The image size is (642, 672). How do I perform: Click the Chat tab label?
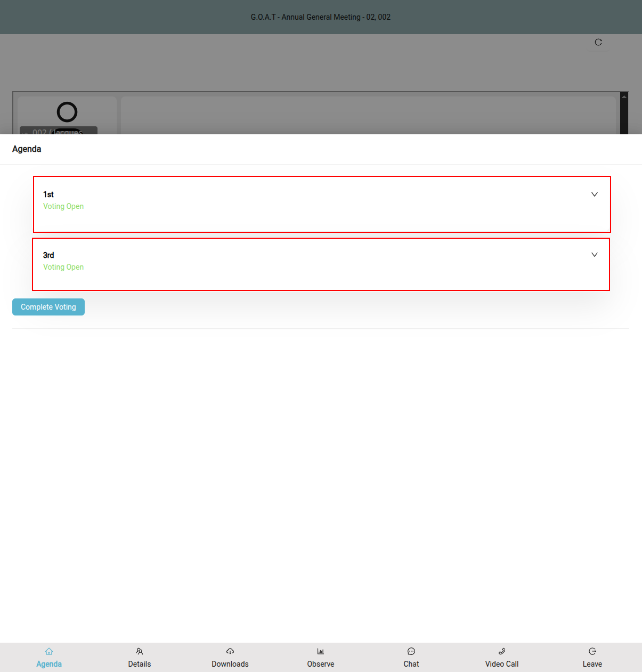pyautogui.click(x=411, y=664)
